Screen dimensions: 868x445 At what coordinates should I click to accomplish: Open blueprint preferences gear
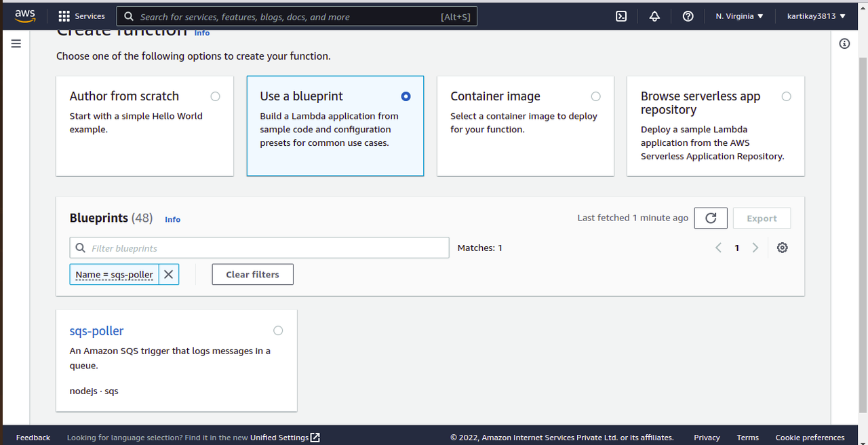tap(783, 248)
